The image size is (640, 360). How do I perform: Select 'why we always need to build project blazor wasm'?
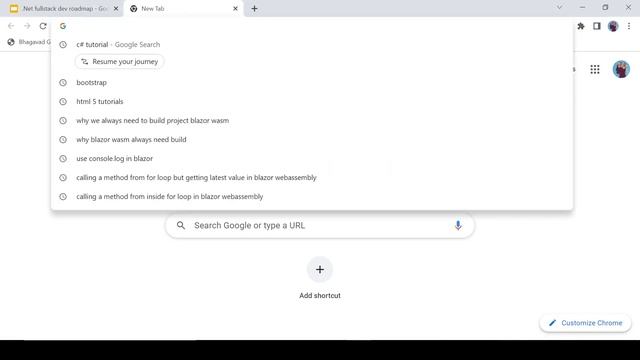(312, 120)
